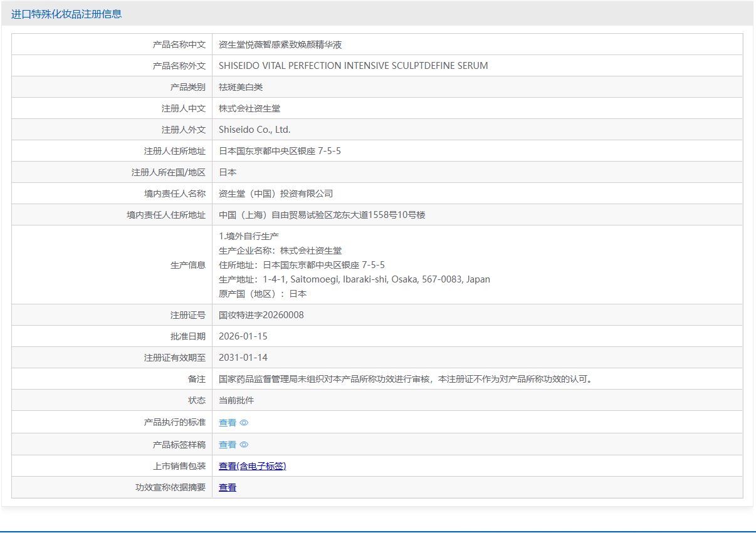Click the approval date 2026-01-15
This screenshot has width=756, height=533.
[x=243, y=336]
